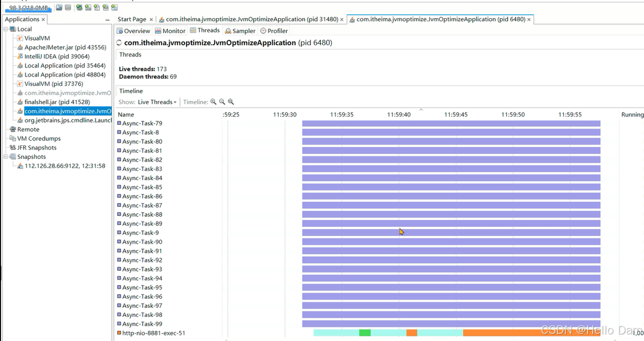Click the Daemon threads: 69 label
The image size is (644, 341).
[x=148, y=76]
